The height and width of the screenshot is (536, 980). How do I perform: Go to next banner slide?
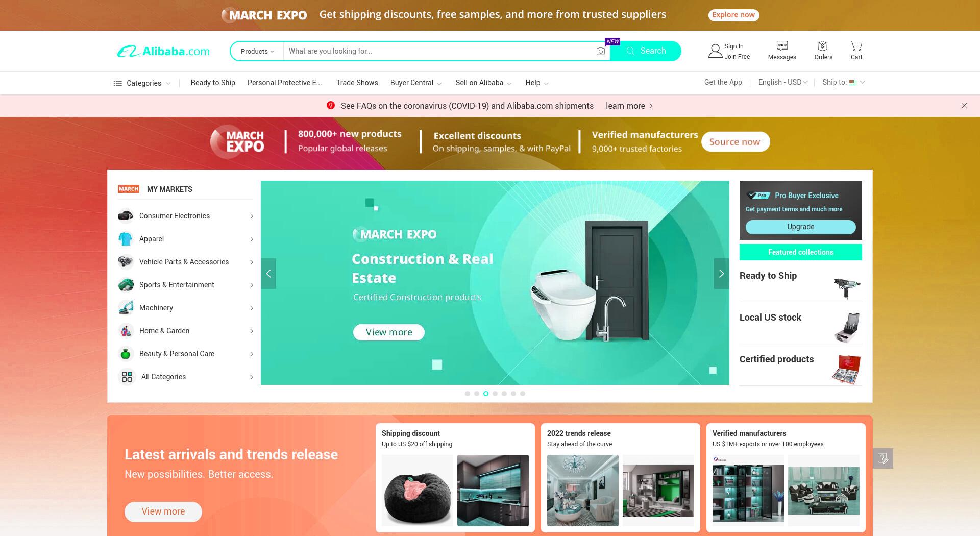coord(721,274)
